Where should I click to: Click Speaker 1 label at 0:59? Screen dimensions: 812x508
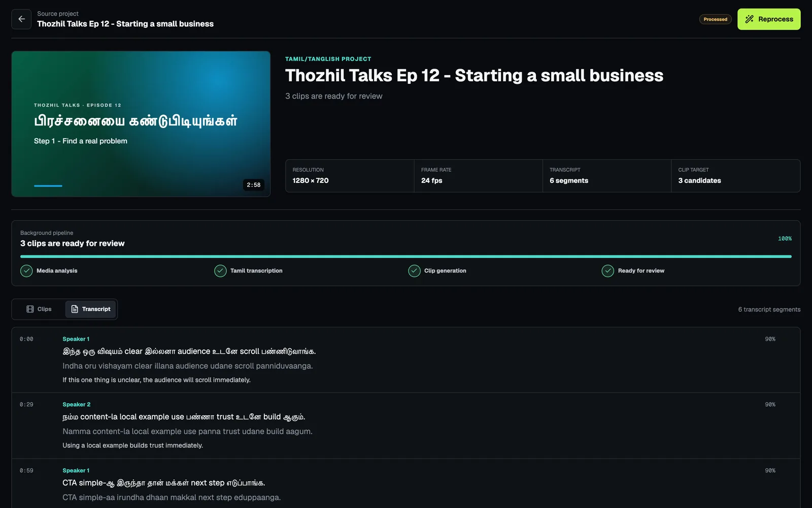tap(76, 470)
